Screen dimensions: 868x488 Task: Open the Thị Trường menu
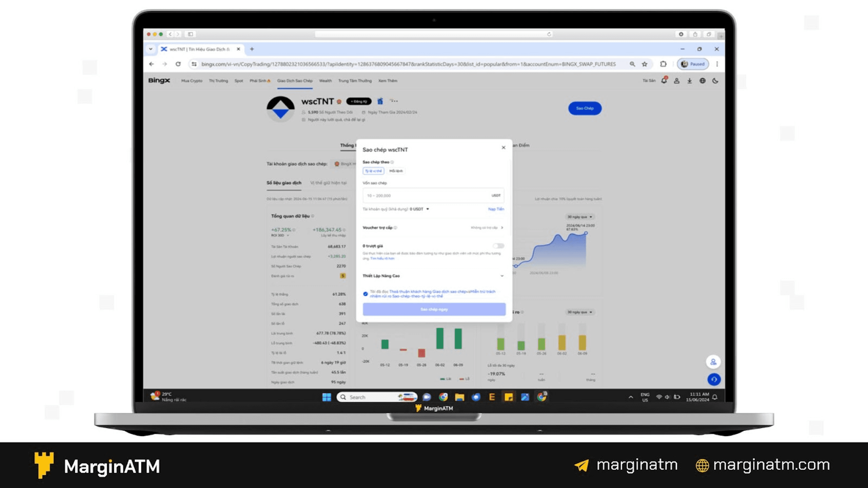218,81
